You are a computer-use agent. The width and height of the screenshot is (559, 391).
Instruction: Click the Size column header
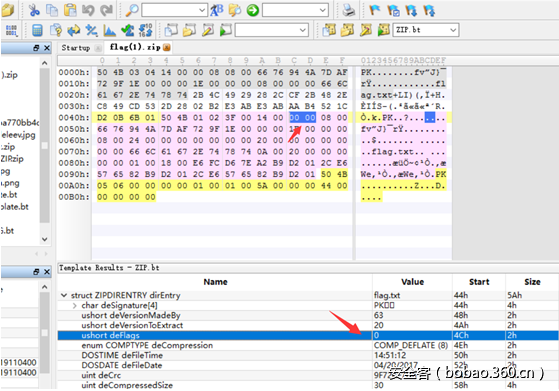tap(532, 282)
